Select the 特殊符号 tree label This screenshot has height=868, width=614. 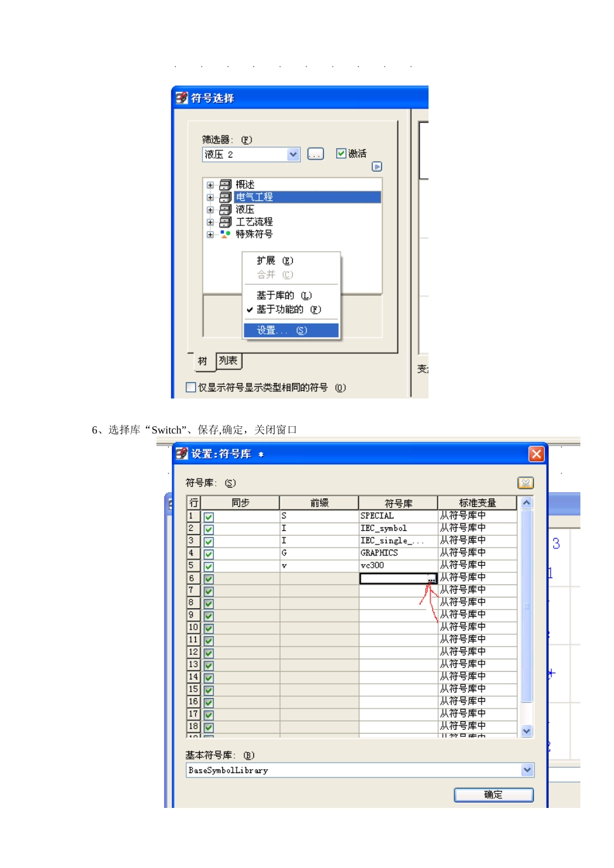click(x=254, y=234)
